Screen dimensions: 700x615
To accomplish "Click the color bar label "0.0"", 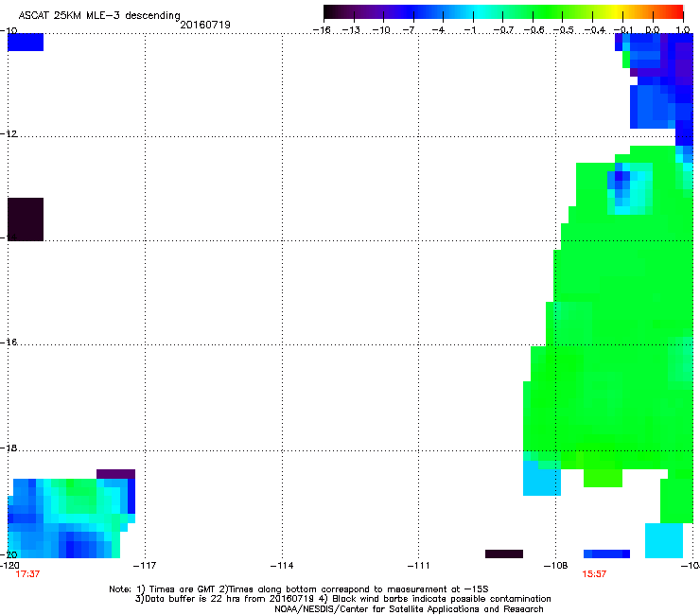I will pyautogui.click(x=653, y=30).
